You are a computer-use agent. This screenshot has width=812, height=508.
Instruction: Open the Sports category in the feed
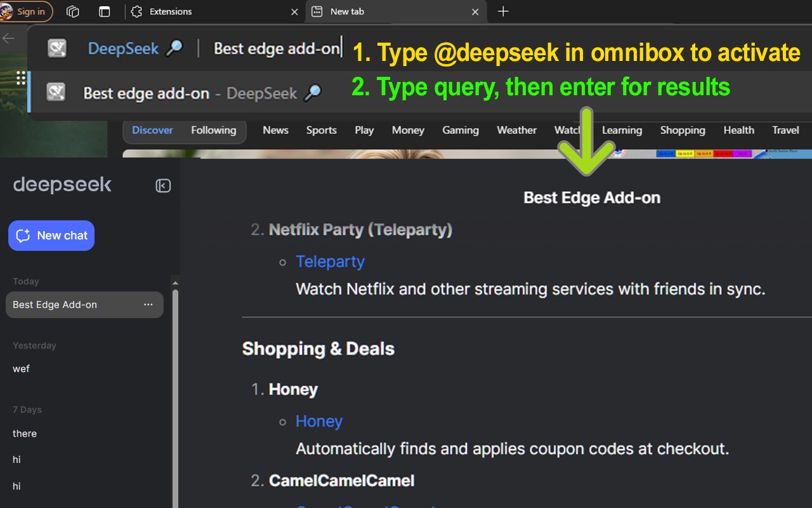[321, 130]
